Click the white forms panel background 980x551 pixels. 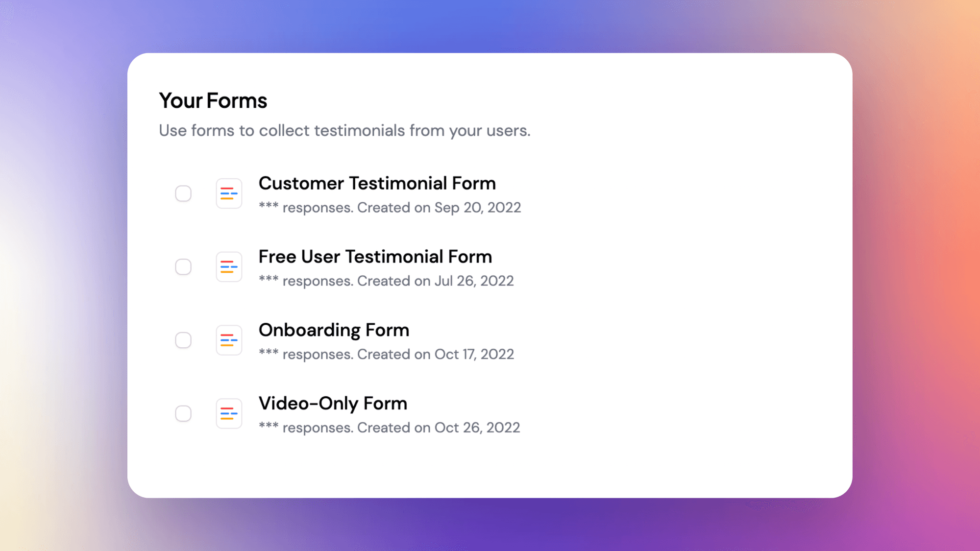[x=686, y=465]
